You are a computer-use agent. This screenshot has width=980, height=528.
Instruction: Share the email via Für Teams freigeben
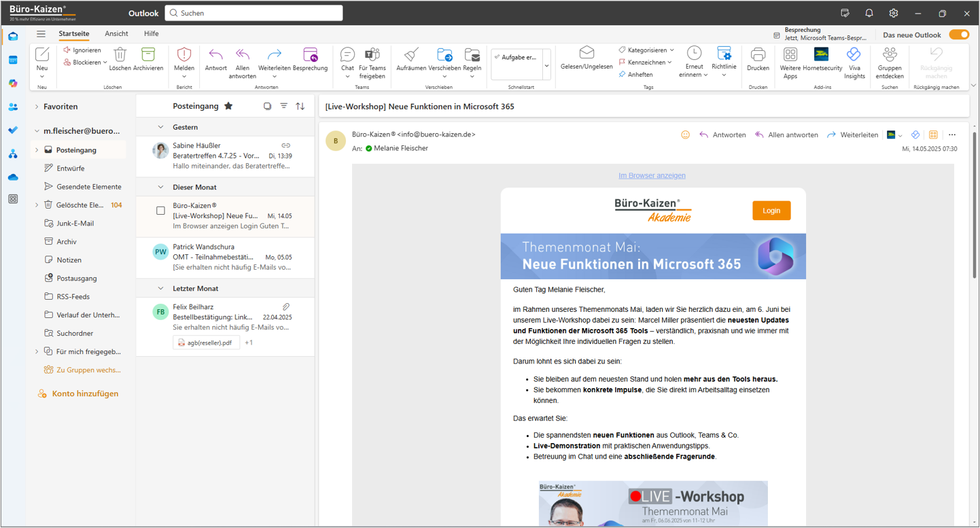pos(372,63)
